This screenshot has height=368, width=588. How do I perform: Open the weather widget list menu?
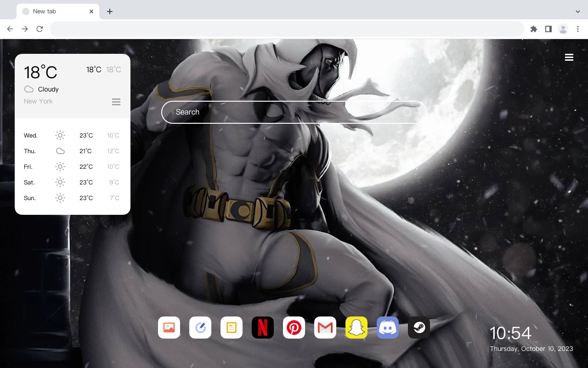tap(116, 102)
